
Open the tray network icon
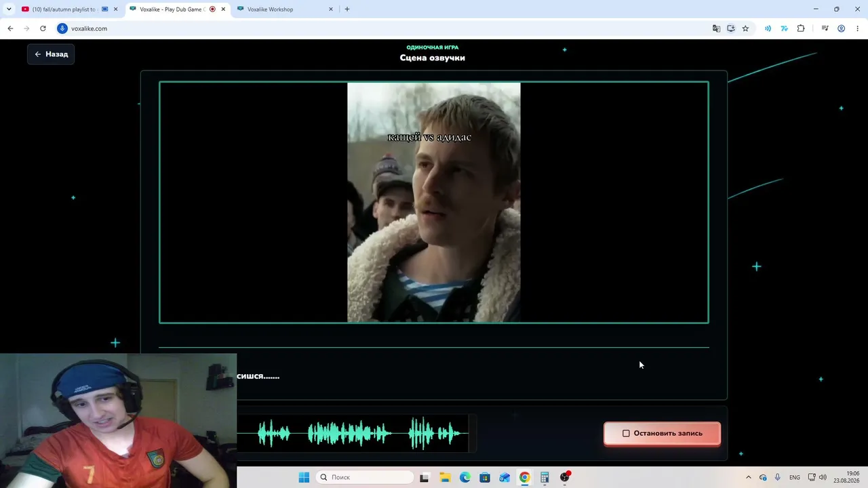click(x=812, y=477)
